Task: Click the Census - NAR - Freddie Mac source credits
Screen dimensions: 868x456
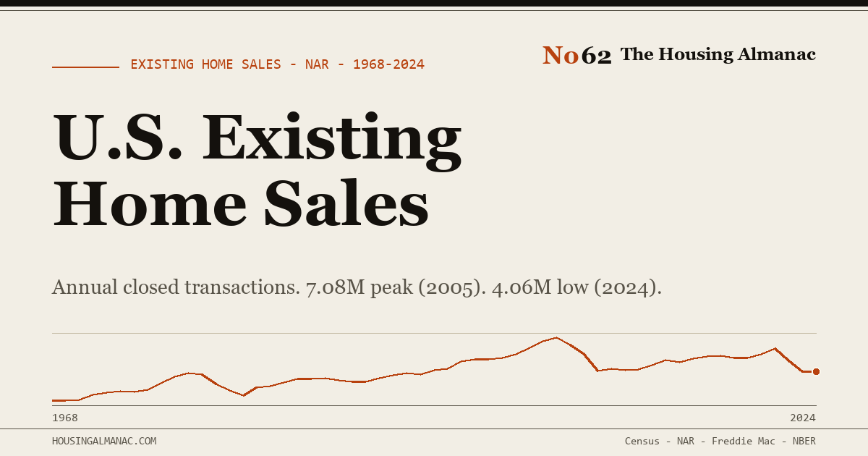Action: point(720,441)
